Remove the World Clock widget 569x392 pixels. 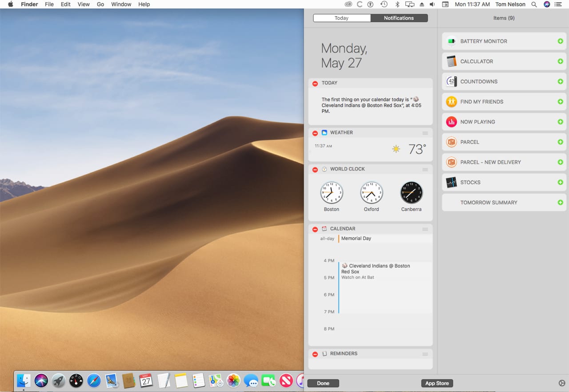pos(315,169)
